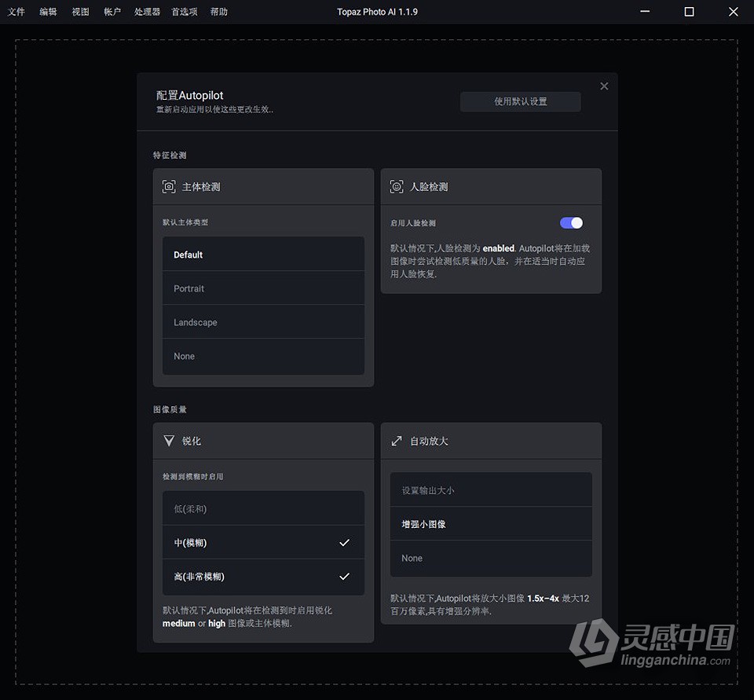Click the Topaz Photo AI 1.1.9 title

click(x=377, y=12)
